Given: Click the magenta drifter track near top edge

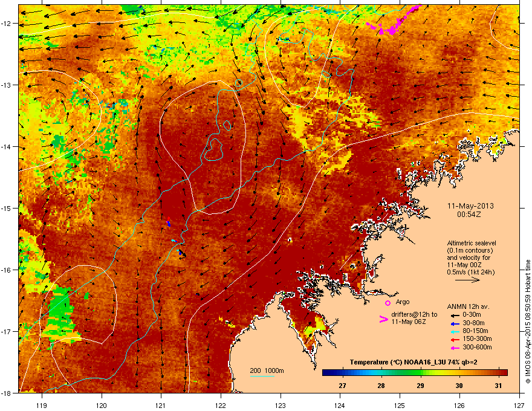Looking at the screenshot, I should point(395,21).
